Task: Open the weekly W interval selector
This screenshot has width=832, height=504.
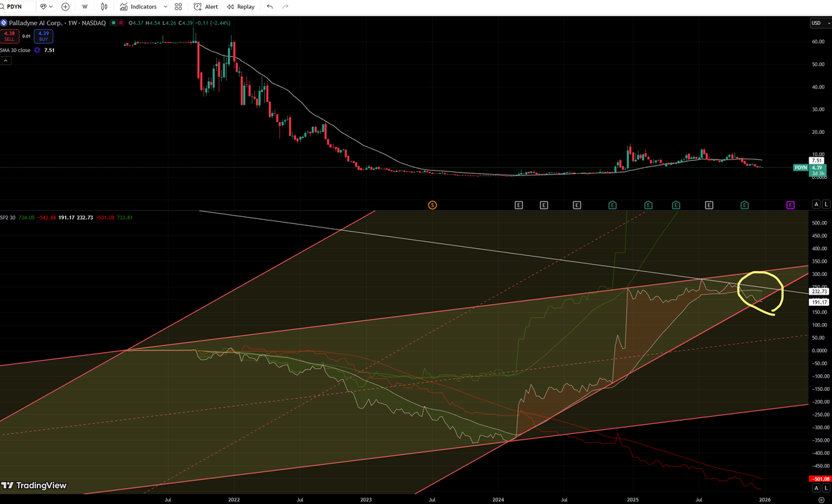Action: pos(85,6)
